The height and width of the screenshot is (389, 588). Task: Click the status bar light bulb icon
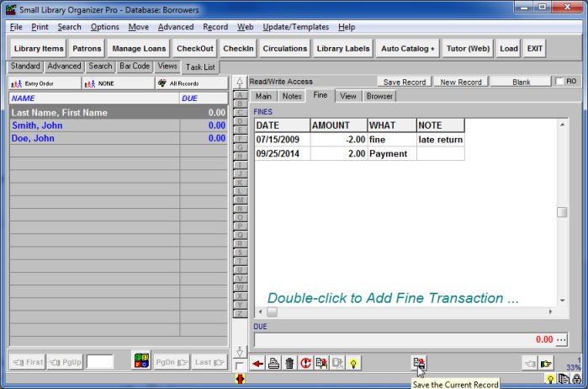click(550, 379)
